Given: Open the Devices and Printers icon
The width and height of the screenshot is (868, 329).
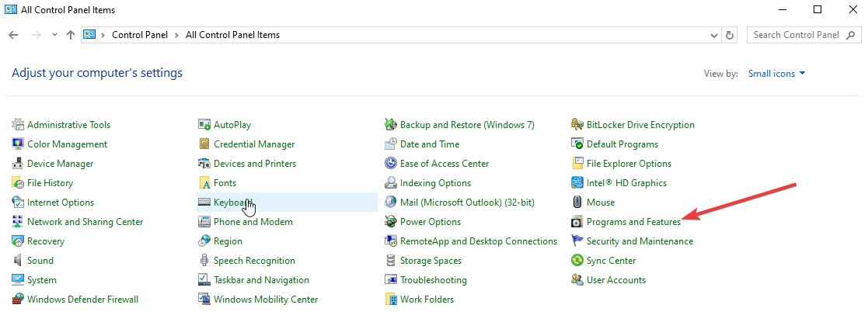Looking at the screenshot, I should pyautogui.click(x=204, y=164).
